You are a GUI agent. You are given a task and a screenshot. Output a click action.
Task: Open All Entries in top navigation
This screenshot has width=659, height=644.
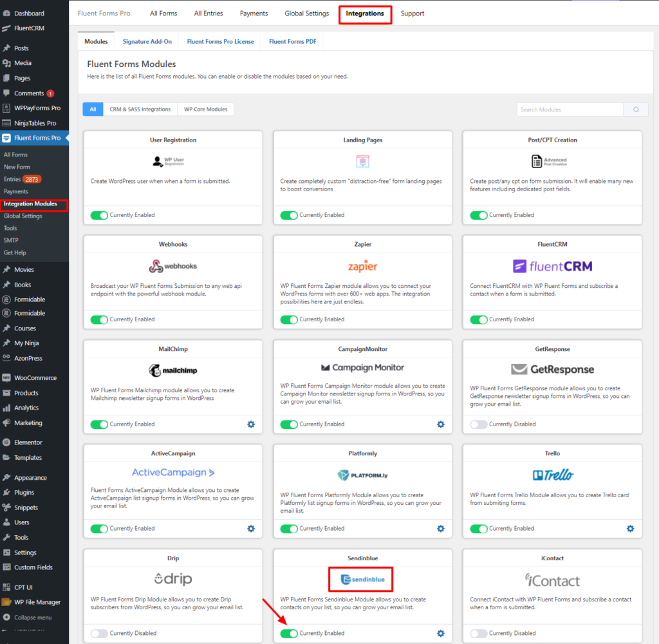pyautogui.click(x=209, y=14)
